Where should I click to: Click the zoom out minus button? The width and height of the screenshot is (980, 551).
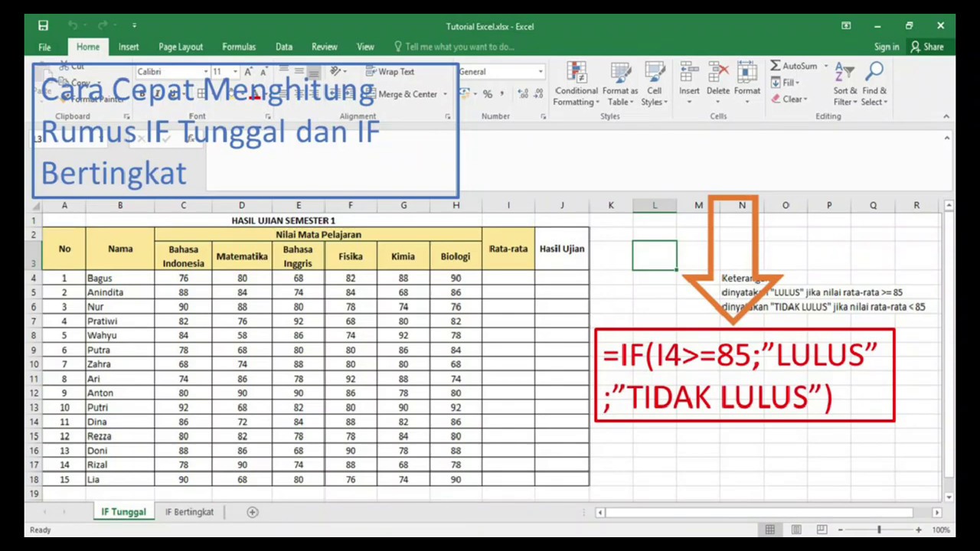click(x=841, y=530)
